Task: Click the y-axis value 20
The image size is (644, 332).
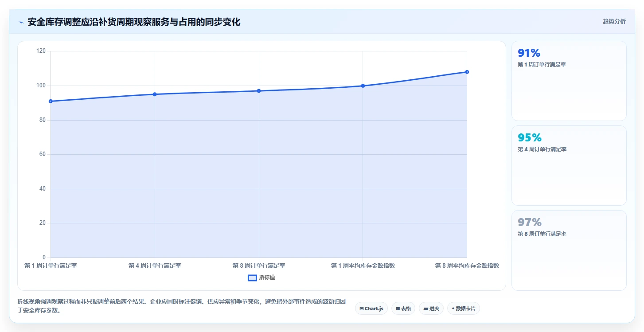Action: tap(42, 223)
